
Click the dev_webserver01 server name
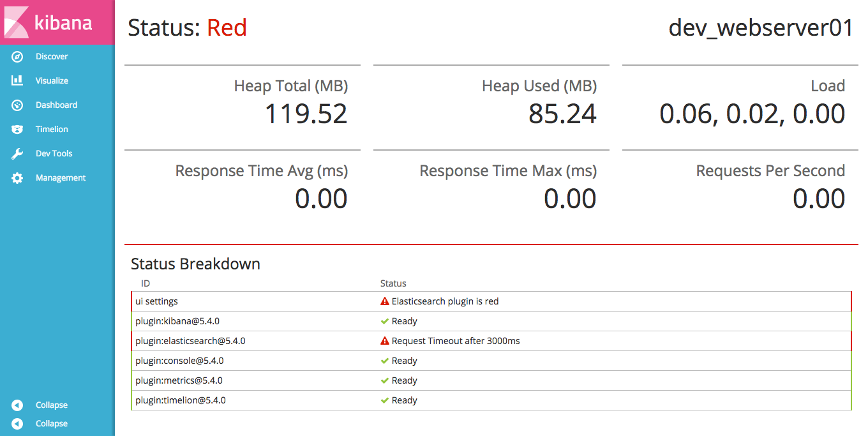pyautogui.click(x=761, y=29)
